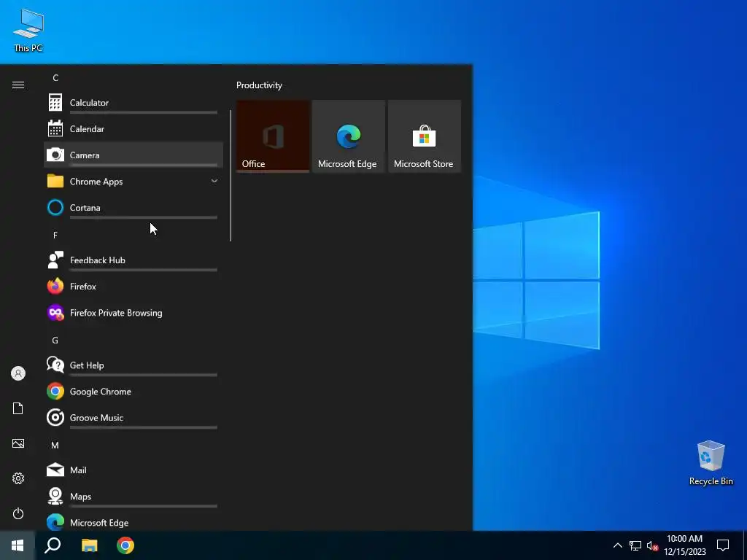Launch Google Chrome from the app list
Viewport: 747px width, 560px height.
133,392
